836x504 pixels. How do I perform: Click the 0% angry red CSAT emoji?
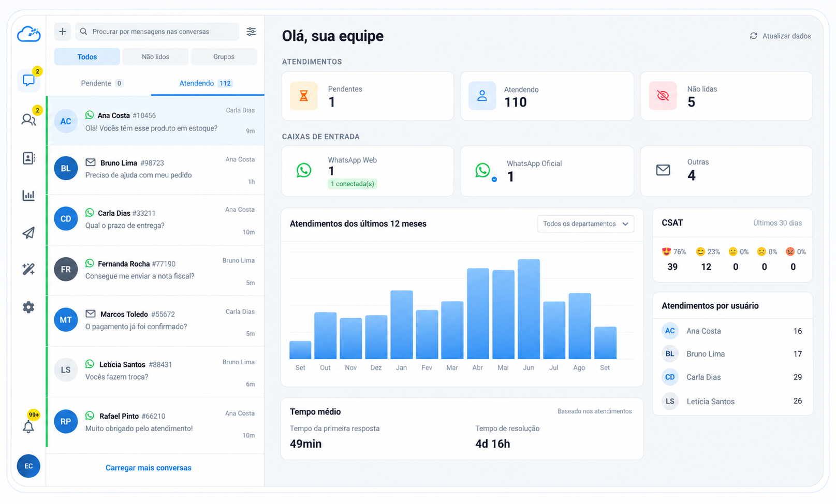click(790, 251)
